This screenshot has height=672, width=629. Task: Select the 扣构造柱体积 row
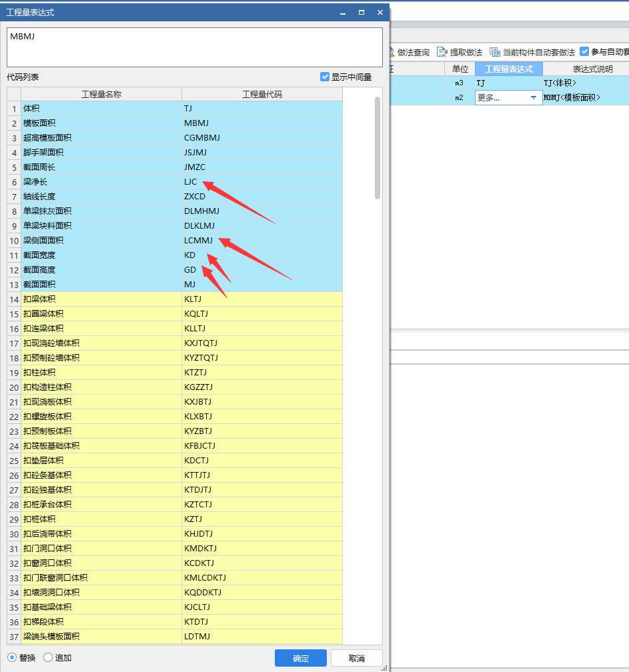(182, 387)
